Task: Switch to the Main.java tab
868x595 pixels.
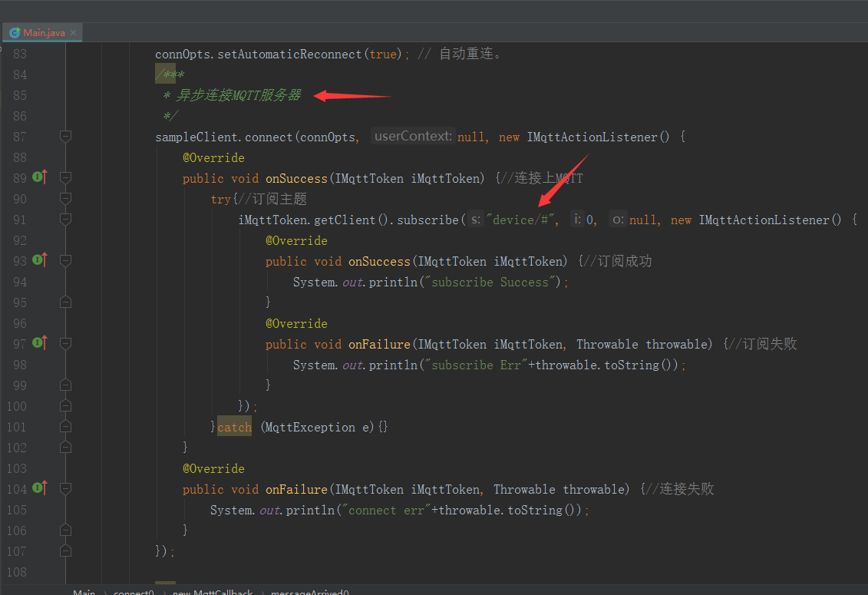Action: tap(43, 33)
